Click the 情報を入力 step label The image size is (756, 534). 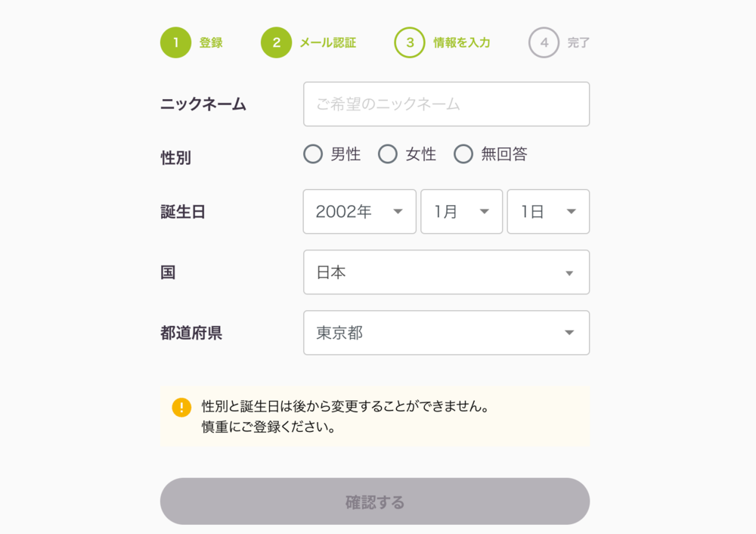point(462,43)
